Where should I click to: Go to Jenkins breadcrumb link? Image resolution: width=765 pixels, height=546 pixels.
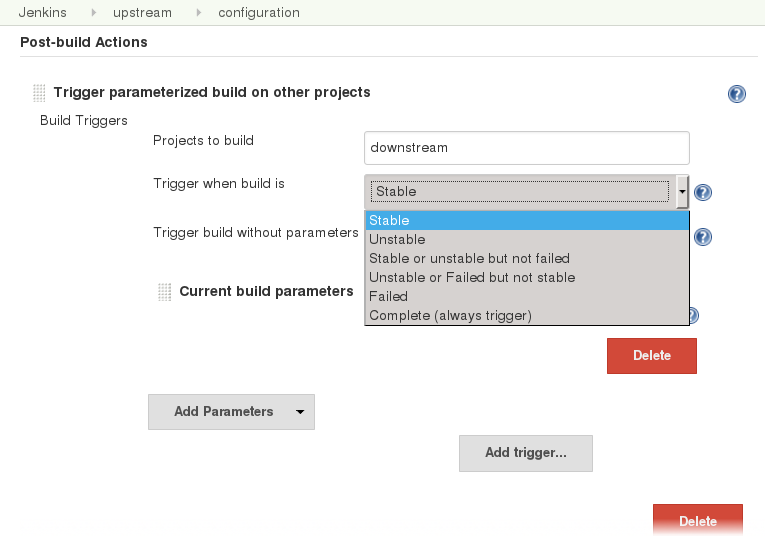42,13
